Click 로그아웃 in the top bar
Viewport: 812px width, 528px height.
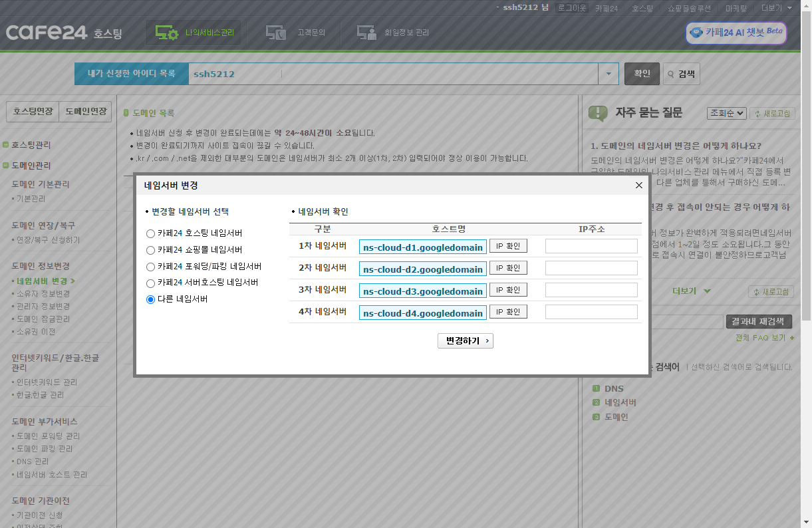pos(572,8)
